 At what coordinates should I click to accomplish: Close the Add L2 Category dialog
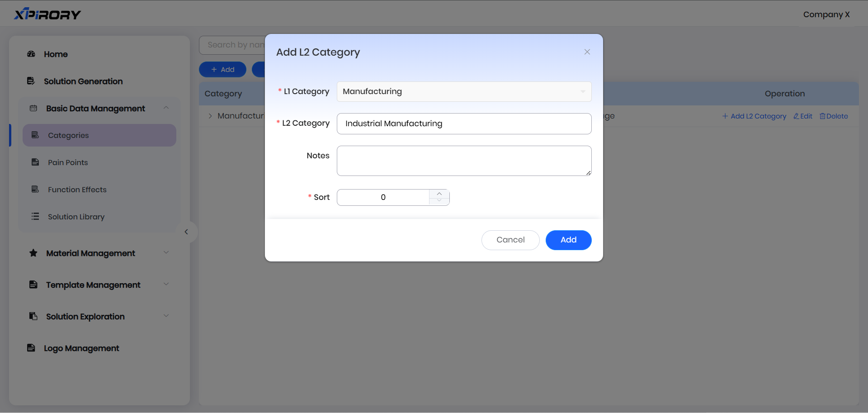point(587,52)
